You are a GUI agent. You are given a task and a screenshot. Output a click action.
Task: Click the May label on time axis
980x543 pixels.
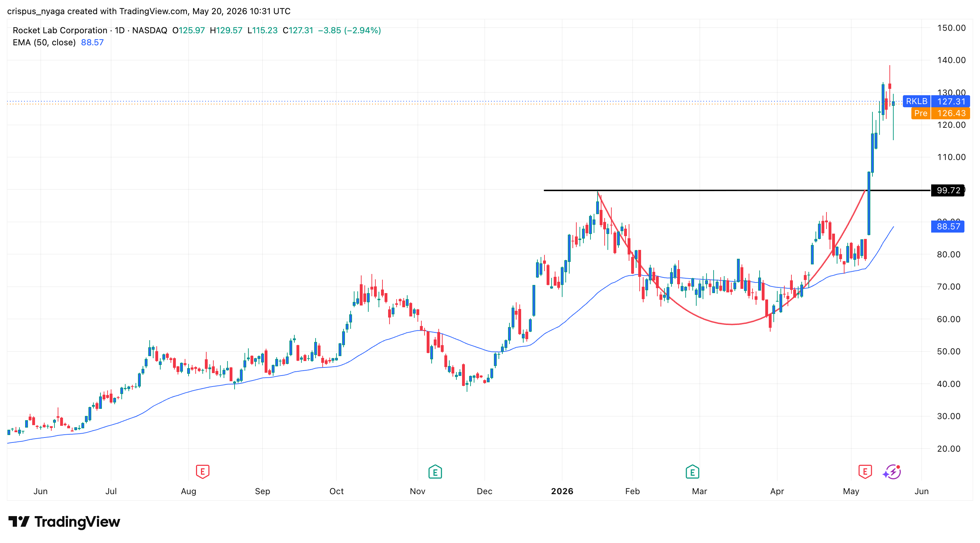point(851,491)
